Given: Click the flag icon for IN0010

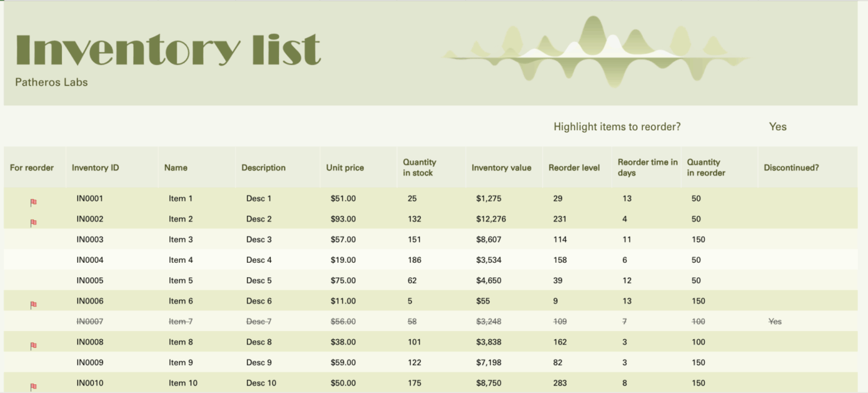Looking at the screenshot, I should (x=33, y=387).
